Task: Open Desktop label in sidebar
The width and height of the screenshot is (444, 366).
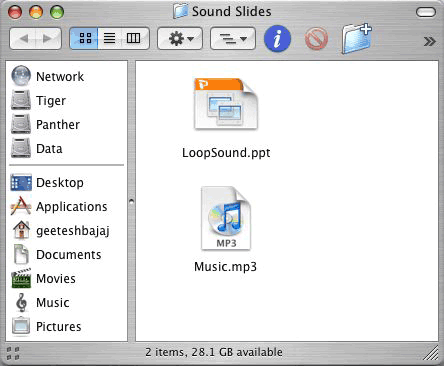Action: [x=60, y=183]
